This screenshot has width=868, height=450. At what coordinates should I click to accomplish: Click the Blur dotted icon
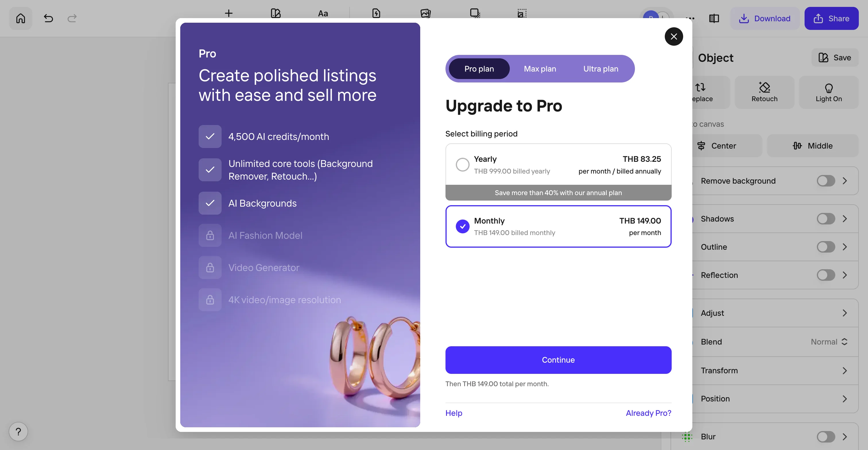(687, 436)
